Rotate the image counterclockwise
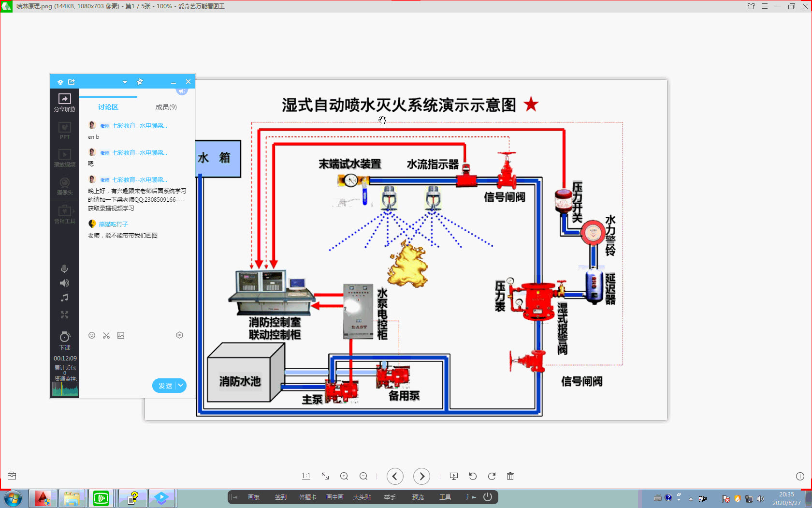Image resolution: width=812 pixels, height=508 pixels. (473, 476)
